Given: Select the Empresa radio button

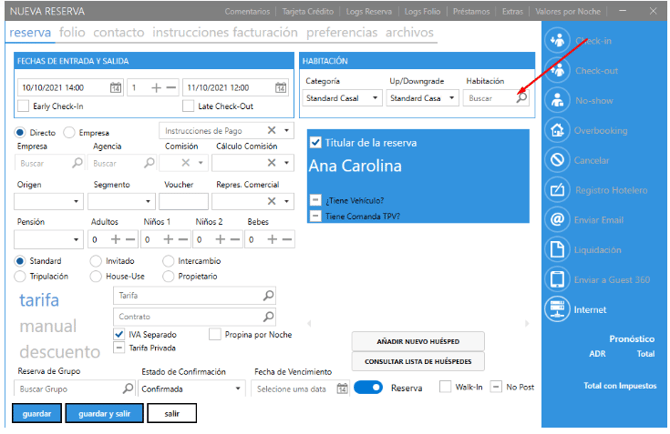Looking at the screenshot, I should pos(69,131).
